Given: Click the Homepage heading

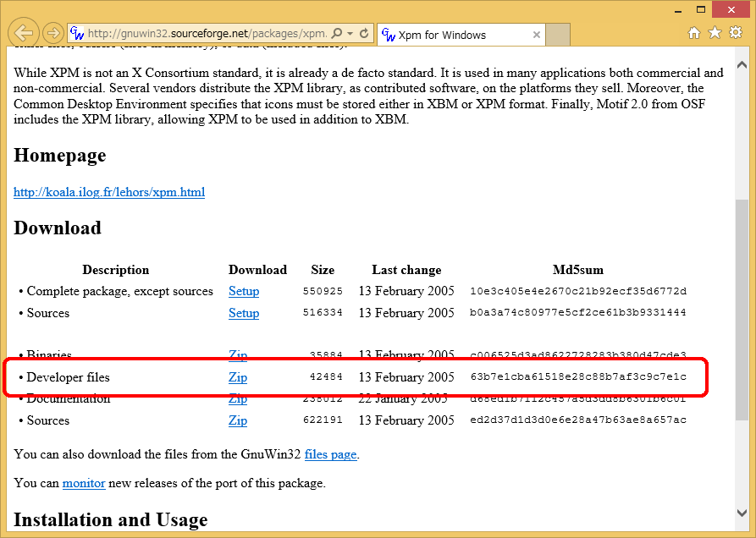Looking at the screenshot, I should 60,155.
